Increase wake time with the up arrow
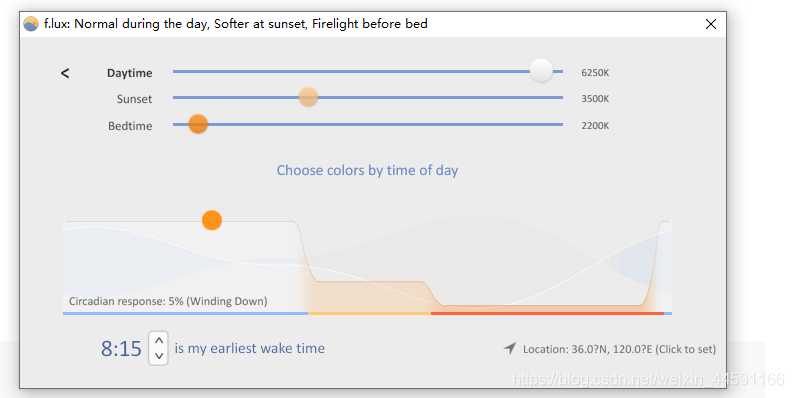The height and width of the screenshot is (398, 794). pyautogui.click(x=158, y=340)
